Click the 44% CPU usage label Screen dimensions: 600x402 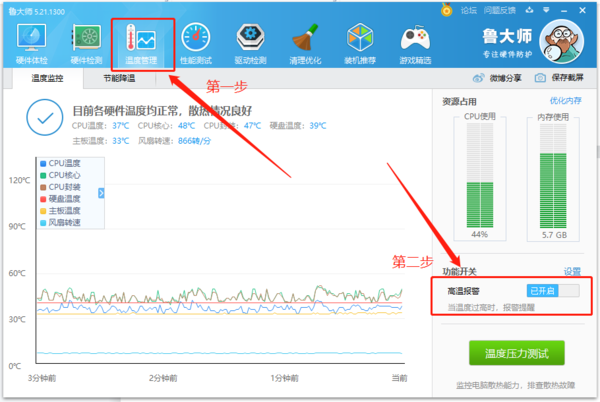[479, 234]
